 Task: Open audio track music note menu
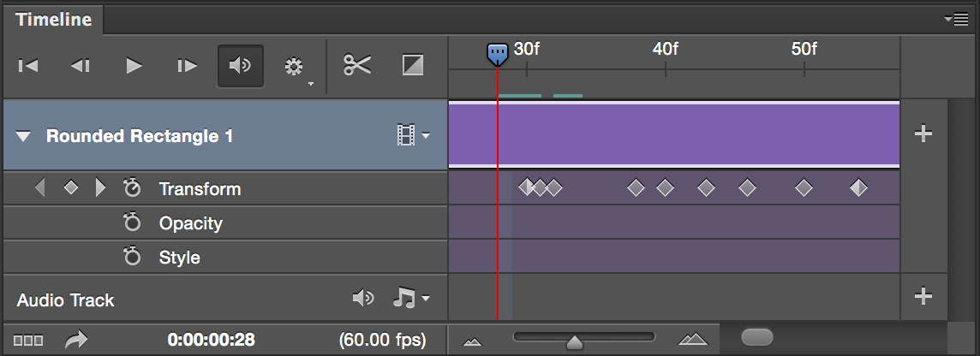(x=410, y=298)
